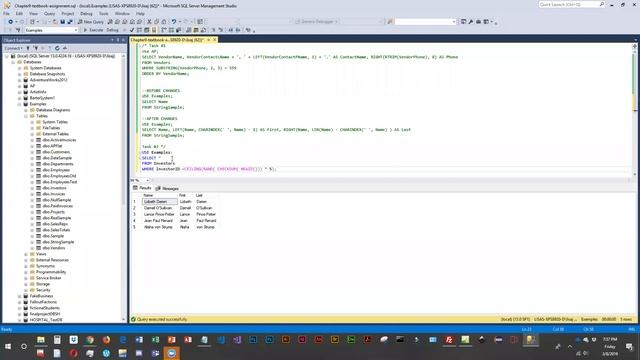
Task: Click the Cut scissors icon
Action: point(149,22)
